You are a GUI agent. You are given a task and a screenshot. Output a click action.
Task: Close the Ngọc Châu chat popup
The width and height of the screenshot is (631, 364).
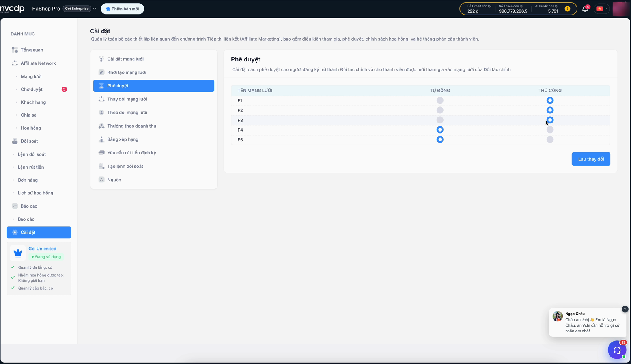coord(625,309)
